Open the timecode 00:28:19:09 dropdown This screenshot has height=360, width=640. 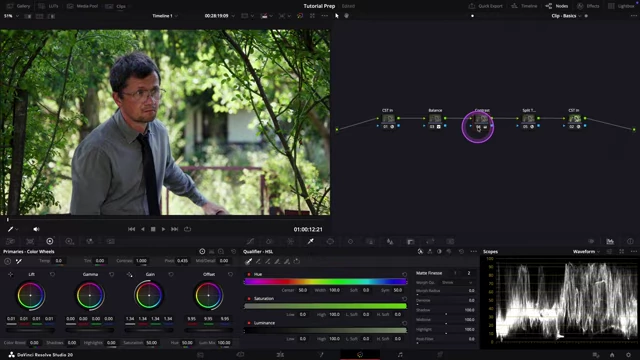click(219, 16)
